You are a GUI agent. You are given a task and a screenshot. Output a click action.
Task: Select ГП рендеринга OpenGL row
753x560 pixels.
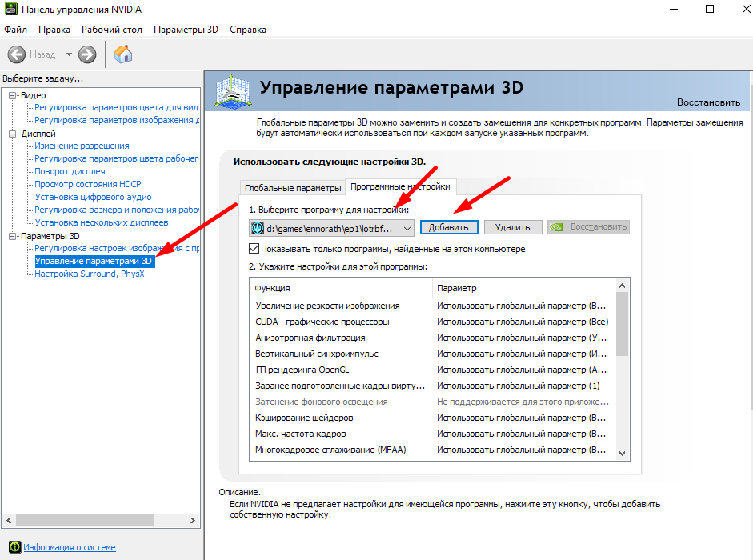[x=432, y=370]
